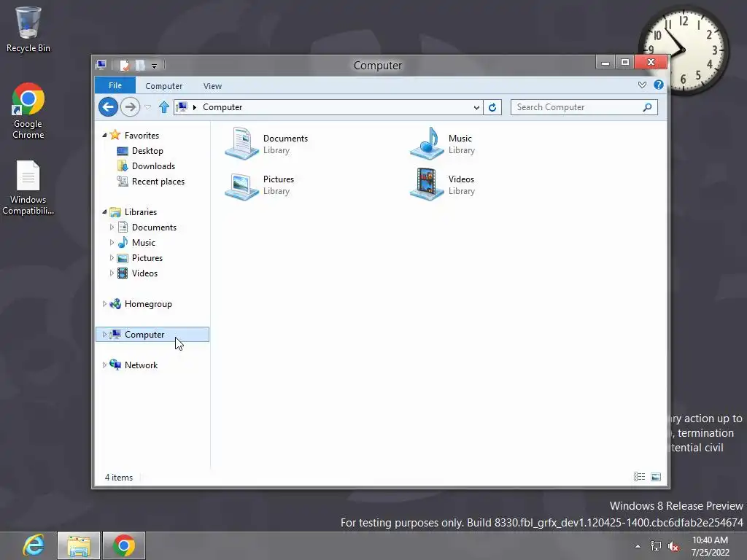Viewport: 747px width, 560px height.
Task: Collapse the Favorites tree group
Action: coord(104,135)
